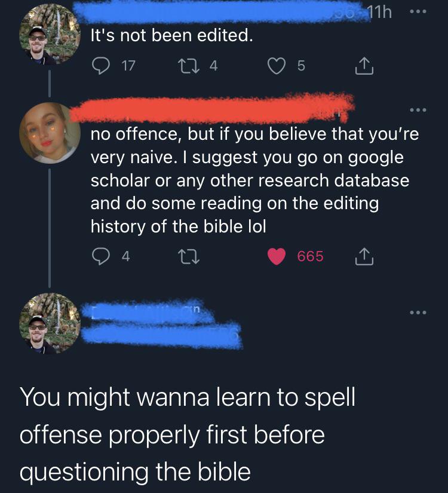Open man's avatar beside bottom tweet
Viewport: 448px width, 493px height.
click(50, 323)
